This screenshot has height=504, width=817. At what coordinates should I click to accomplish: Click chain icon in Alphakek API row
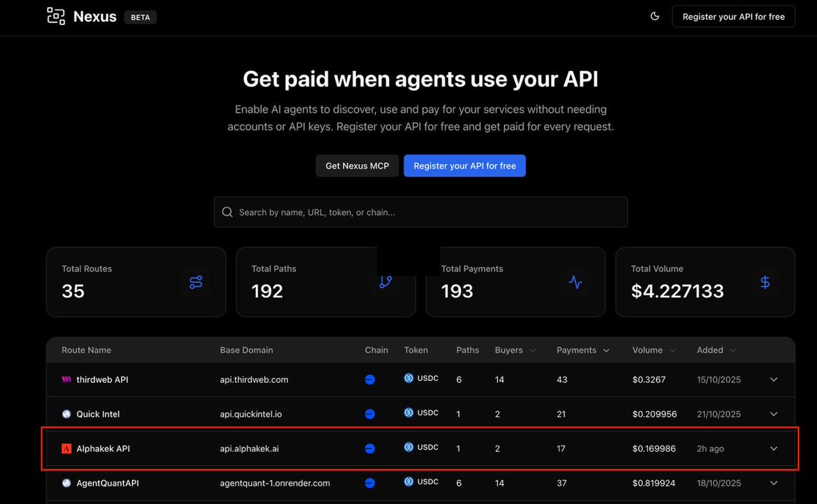pyautogui.click(x=370, y=449)
